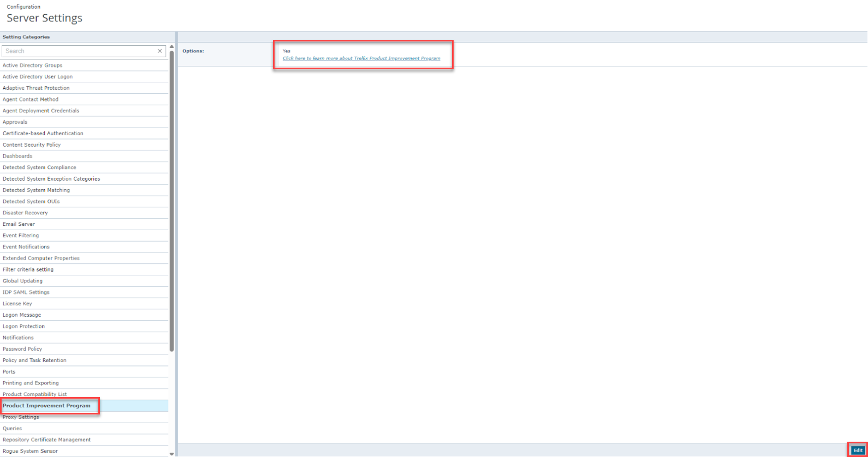Select Product Compatibility List
The image size is (868, 457).
tap(84, 394)
